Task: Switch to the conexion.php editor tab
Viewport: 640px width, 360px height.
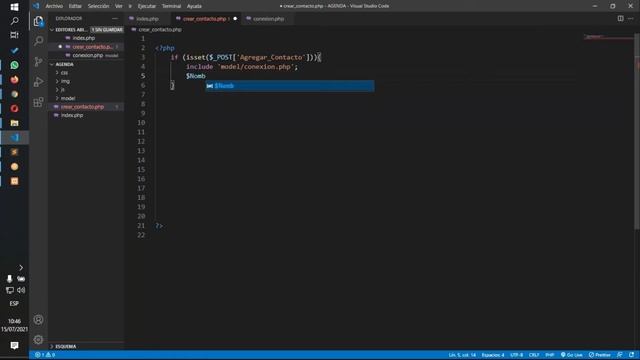Action: pyautogui.click(x=268, y=19)
